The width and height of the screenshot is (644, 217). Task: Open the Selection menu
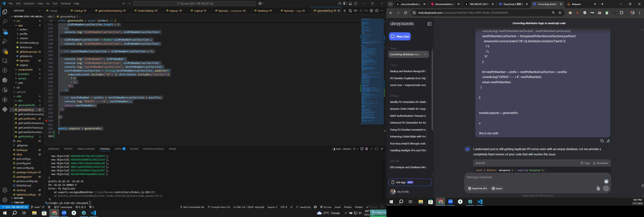[x=29, y=3]
